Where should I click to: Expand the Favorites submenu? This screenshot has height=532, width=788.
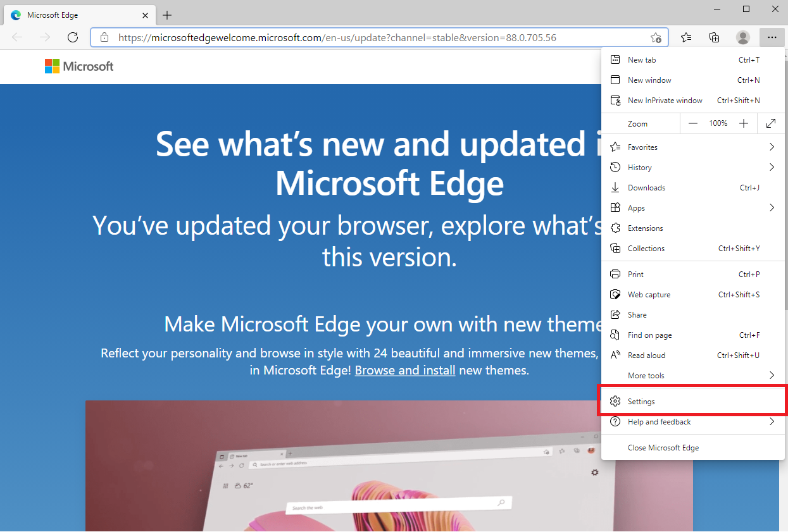pos(692,147)
